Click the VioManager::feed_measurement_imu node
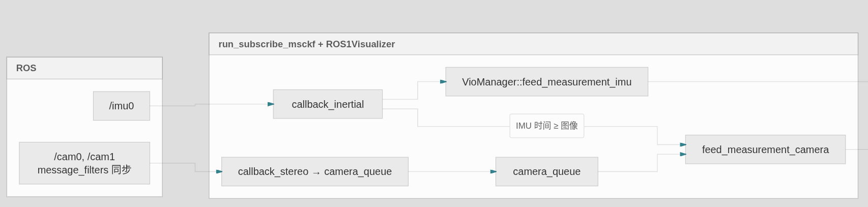The width and height of the screenshot is (868, 207). pos(547,82)
